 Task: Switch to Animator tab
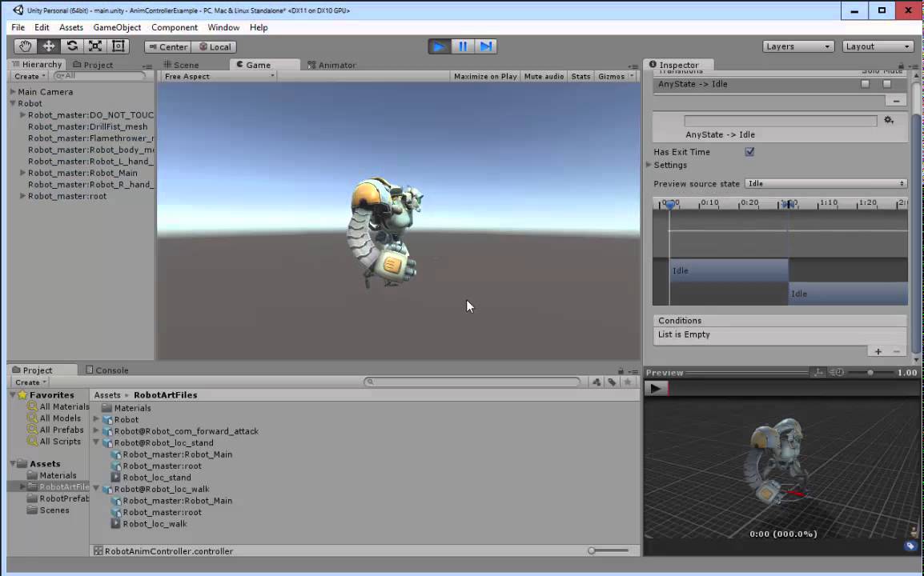click(331, 65)
